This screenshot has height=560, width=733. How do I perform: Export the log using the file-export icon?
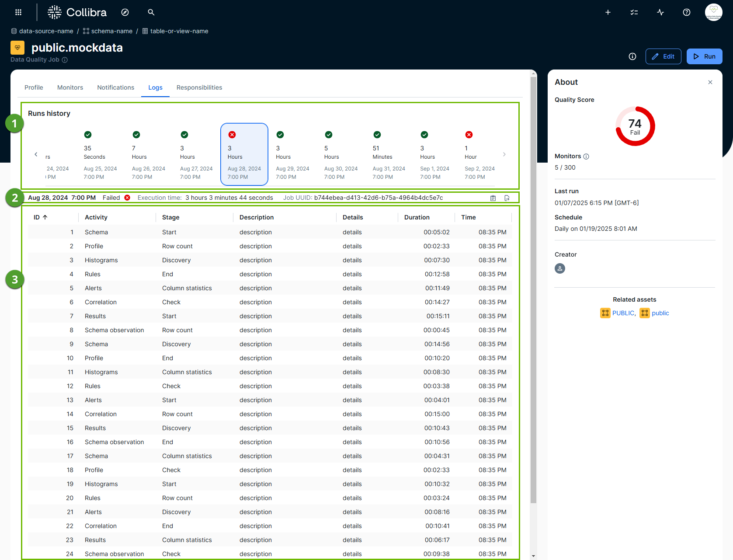[x=507, y=198]
